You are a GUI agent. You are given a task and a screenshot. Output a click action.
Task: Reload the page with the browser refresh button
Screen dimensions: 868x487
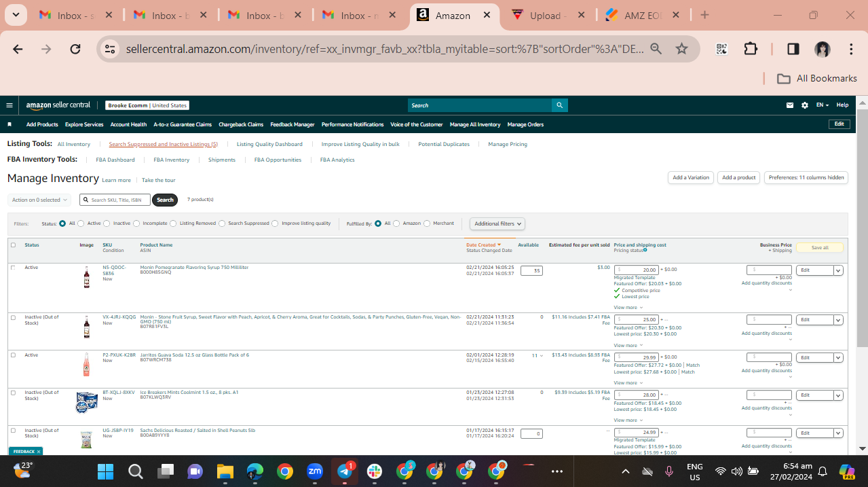(75, 49)
